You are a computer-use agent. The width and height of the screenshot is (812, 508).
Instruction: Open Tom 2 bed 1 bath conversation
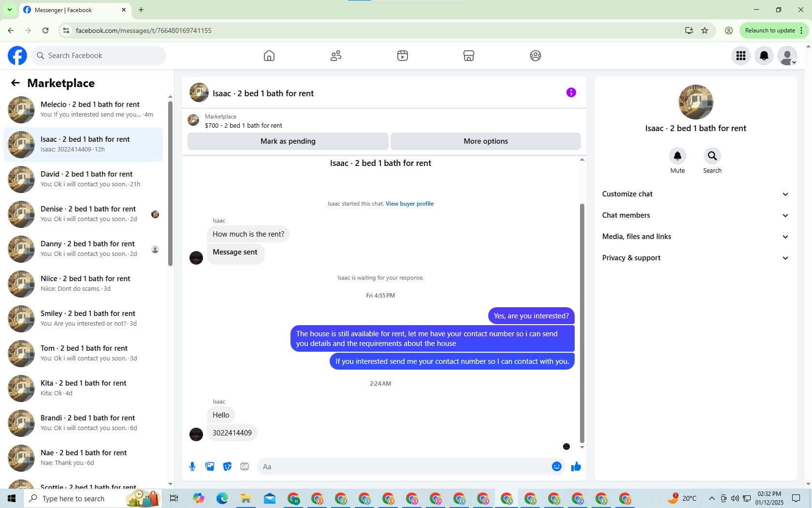83,354
